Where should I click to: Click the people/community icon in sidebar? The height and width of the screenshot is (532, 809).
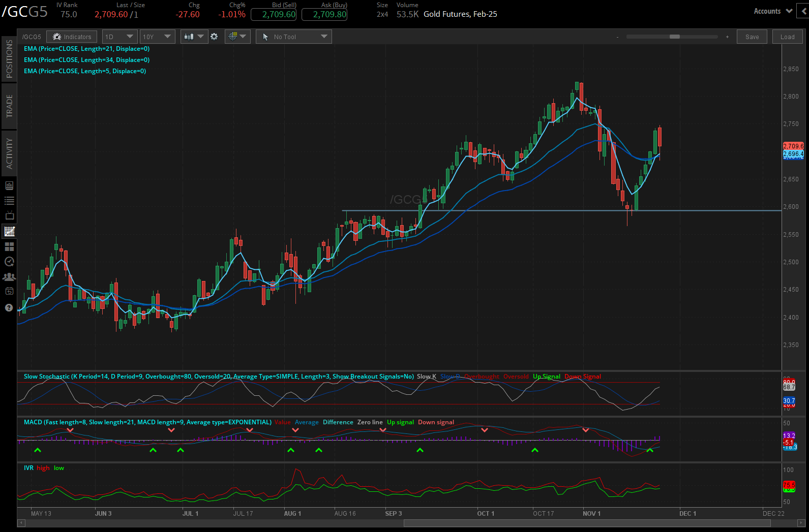(9, 277)
